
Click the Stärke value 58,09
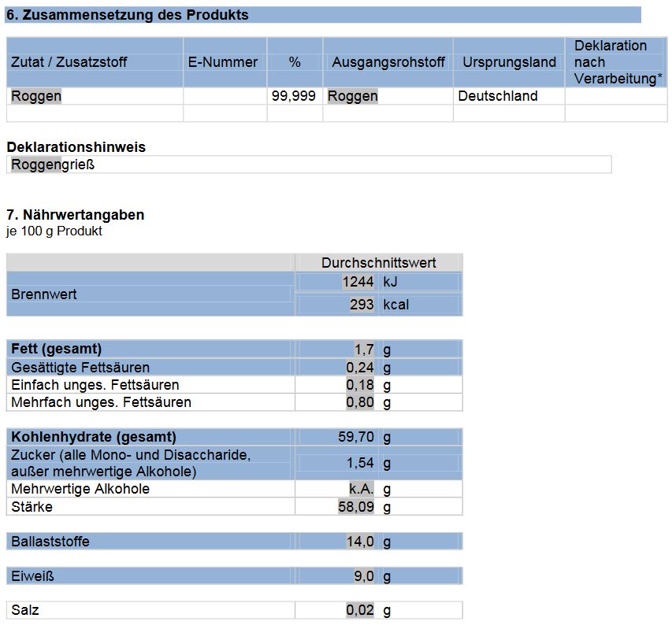[356, 507]
